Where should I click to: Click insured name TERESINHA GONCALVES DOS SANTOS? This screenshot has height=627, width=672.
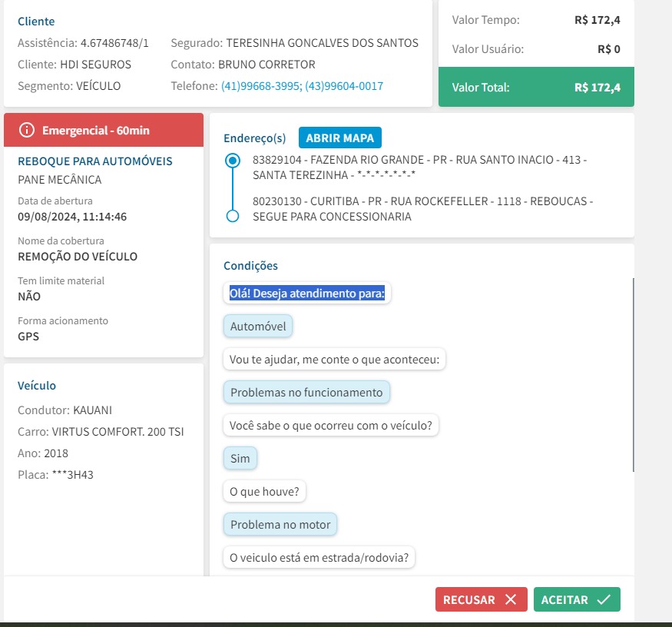point(323,43)
